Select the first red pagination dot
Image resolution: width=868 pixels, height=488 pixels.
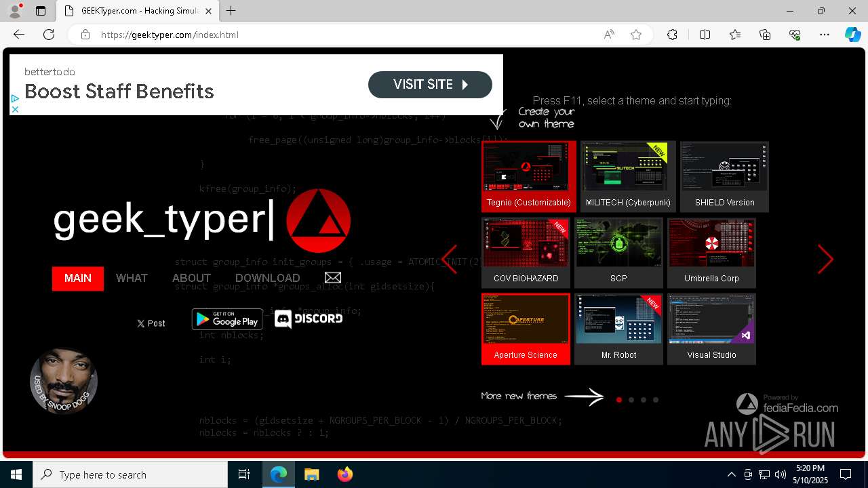click(x=619, y=400)
